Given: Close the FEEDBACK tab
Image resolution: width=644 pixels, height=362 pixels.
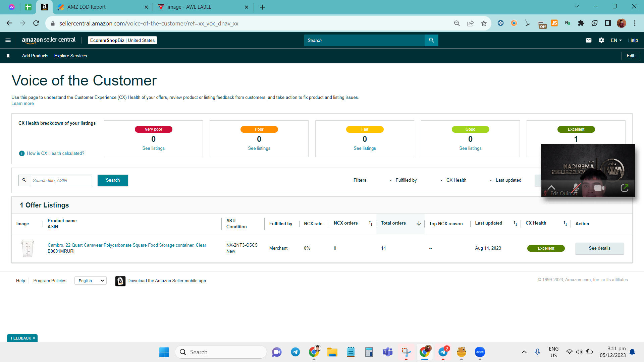Looking at the screenshot, I should (x=34, y=338).
